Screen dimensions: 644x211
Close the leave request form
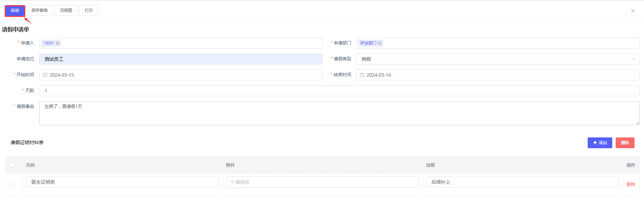(x=633, y=11)
